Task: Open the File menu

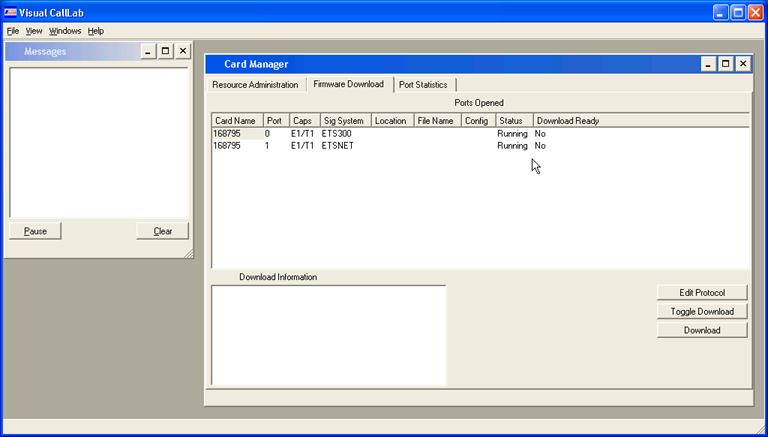Action: pyautogui.click(x=13, y=31)
